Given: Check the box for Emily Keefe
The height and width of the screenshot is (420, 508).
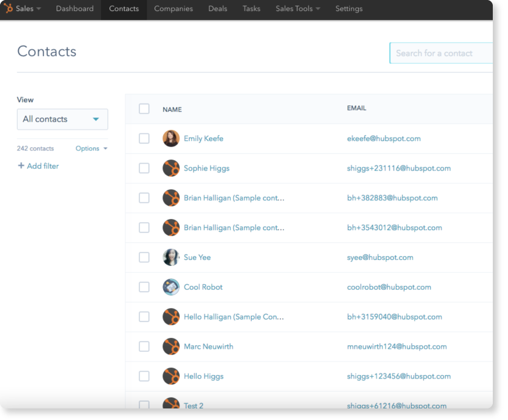Looking at the screenshot, I should pos(144,138).
